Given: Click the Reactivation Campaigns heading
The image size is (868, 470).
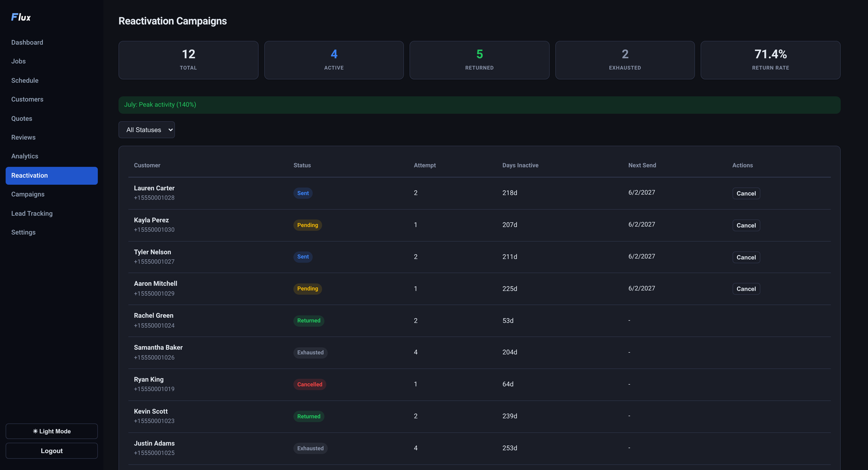Looking at the screenshot, I should 173,21.
